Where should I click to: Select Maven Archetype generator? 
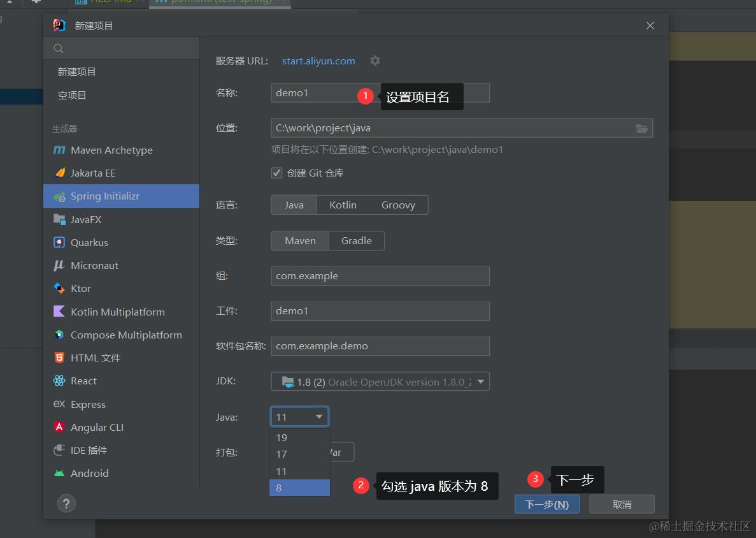[x=121, y=150]
